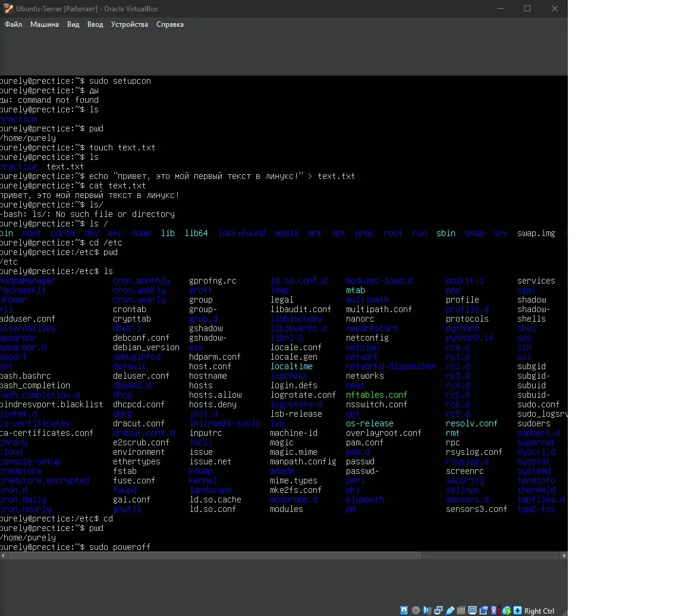Open the Машина menu
This screenshot has height=616, width=685.
click(x=45, y=24)
